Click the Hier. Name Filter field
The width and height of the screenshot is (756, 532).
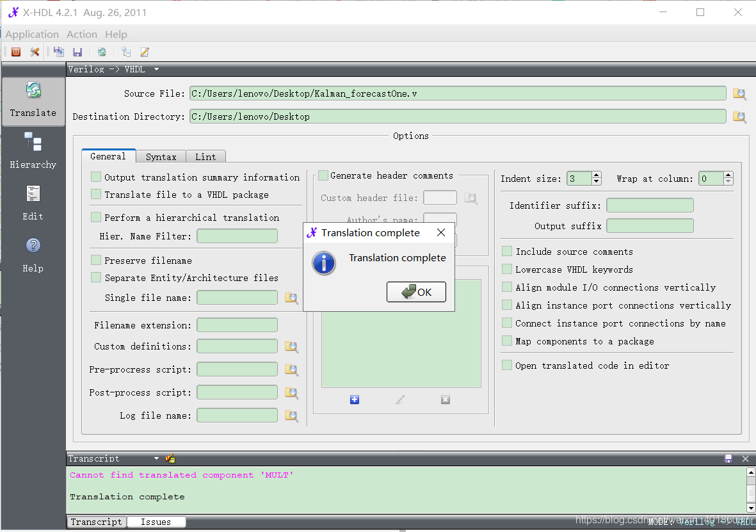click(237, 236)
